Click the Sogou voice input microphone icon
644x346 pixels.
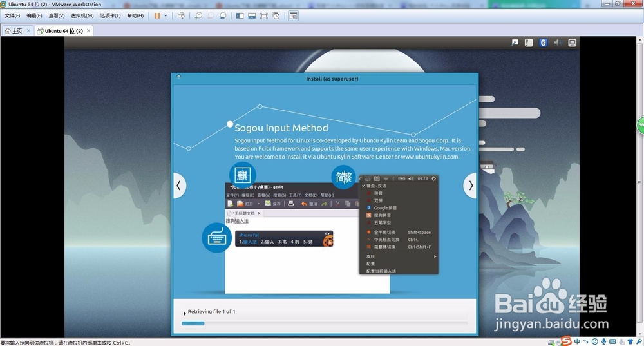coord(603,341)
